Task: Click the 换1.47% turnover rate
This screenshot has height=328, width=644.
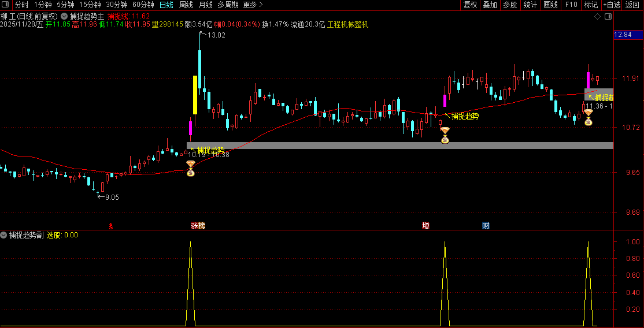Action: (275, 25)
